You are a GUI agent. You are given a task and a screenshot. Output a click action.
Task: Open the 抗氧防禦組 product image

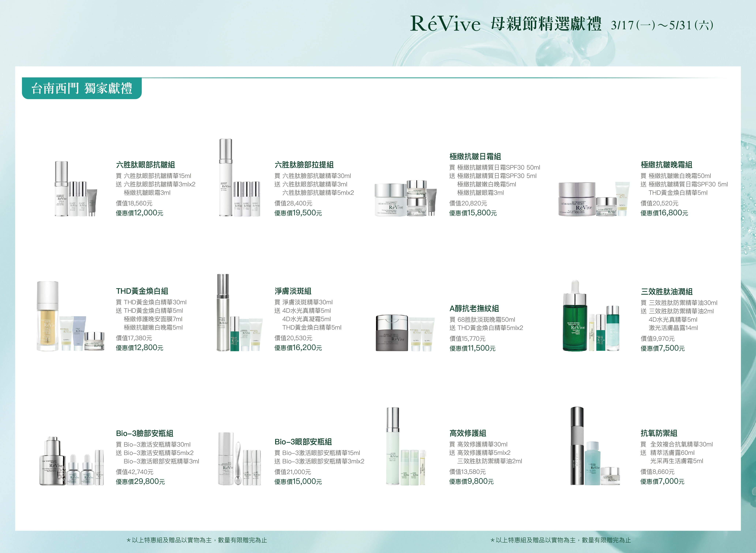595,446
